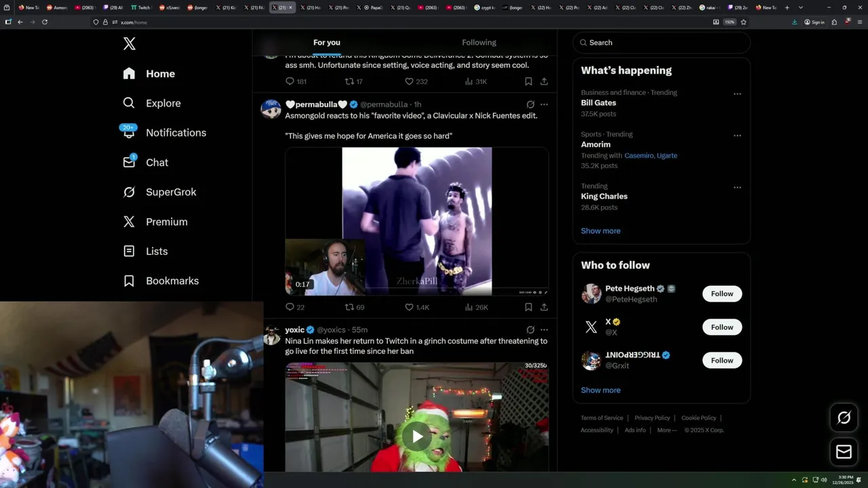Share the Kingdom Come Deliverance post
Image resolution: width=868 pixels, height=488 pixels.
(544, 81)
